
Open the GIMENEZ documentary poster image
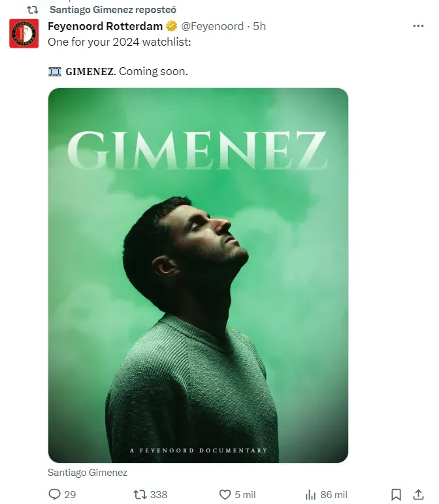[198, 275]
